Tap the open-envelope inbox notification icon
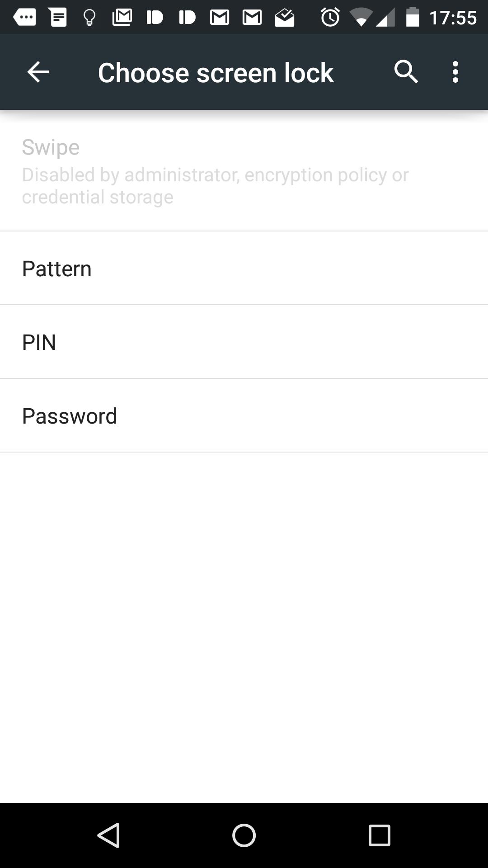 coord(285,18)
